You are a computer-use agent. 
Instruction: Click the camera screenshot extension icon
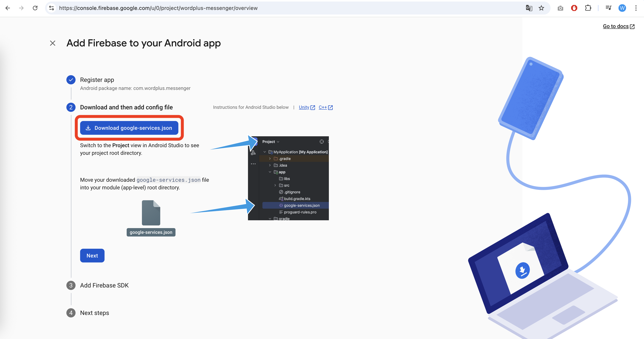pos(560,8)
